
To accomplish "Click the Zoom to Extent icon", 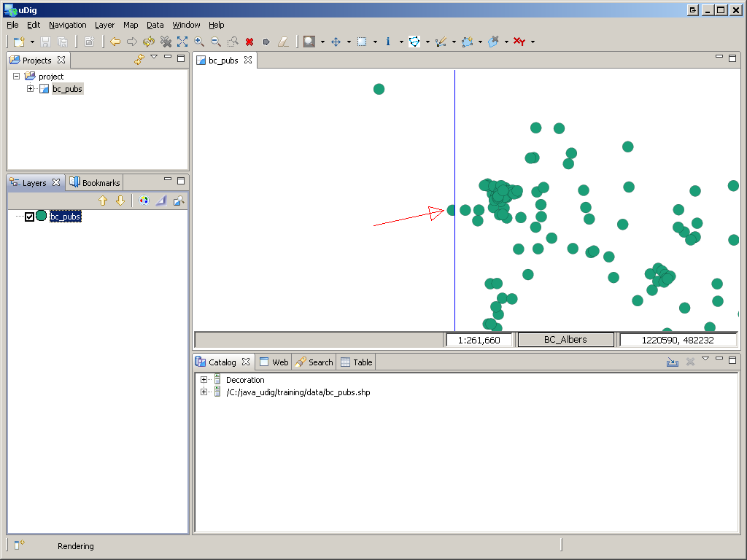I will (182, 42).
